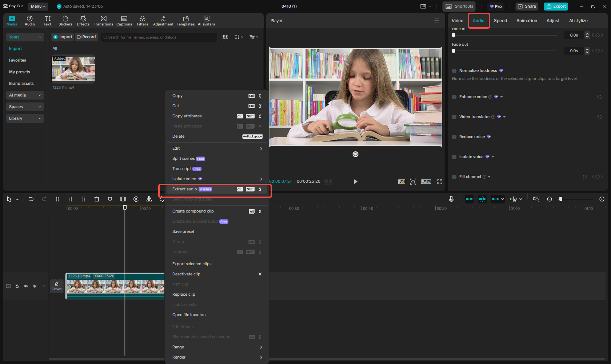This screenshot has width=611, height=364.
Task: Click the Import button in media panel
Action: coord(63,37)
